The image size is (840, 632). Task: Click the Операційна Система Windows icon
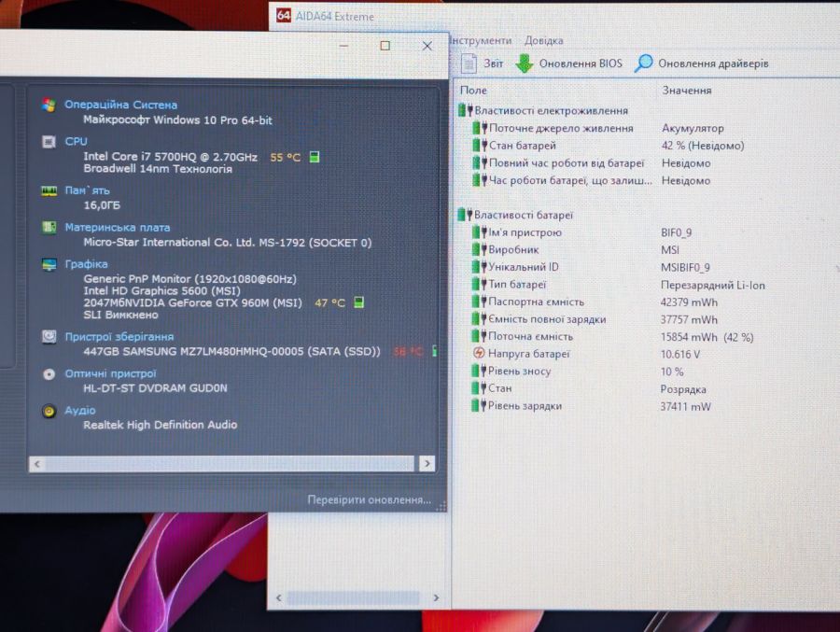pyautogui.click(x=49, y=105)
